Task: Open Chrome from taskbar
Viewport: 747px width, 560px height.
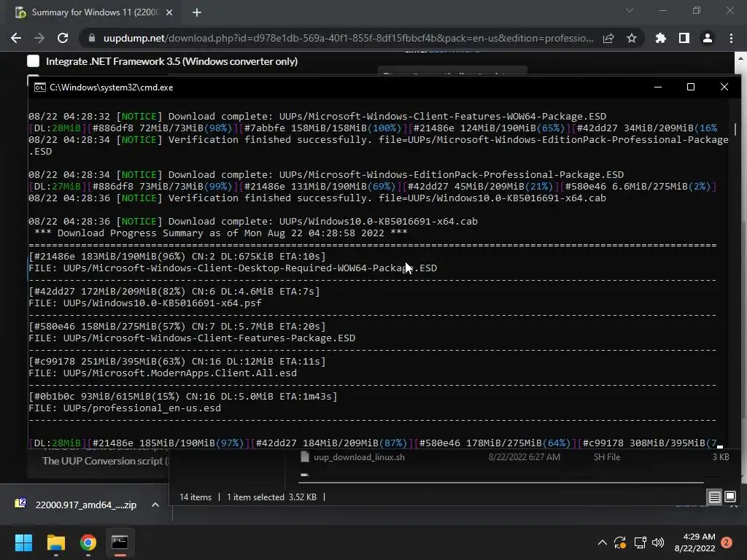Action: 88,542
